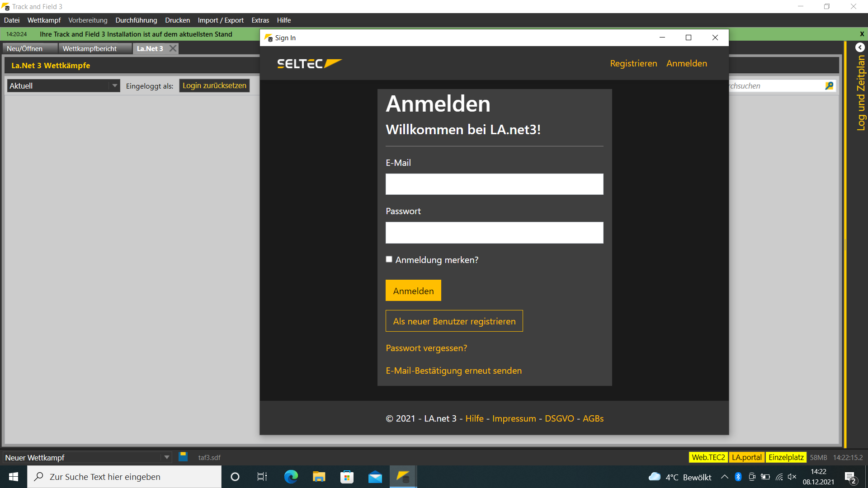Click the muted volume tray icon
Viewport: 868px width, 488px height.
point(792,477)
